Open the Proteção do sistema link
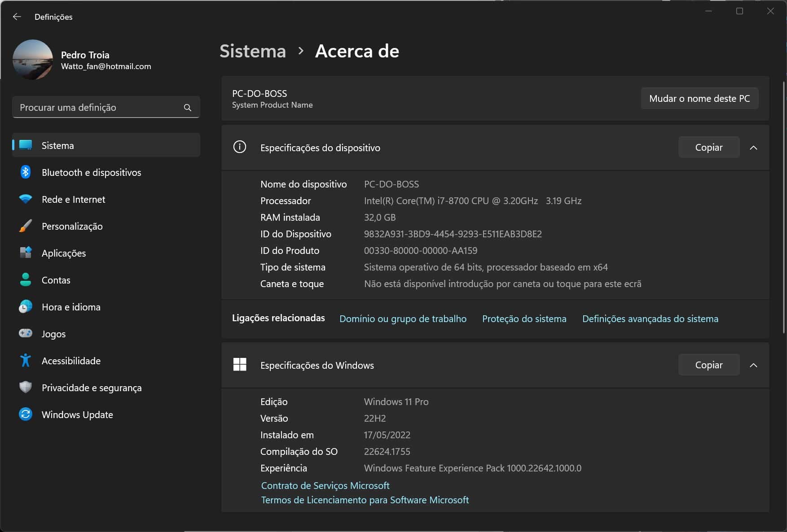This screenshot has height=532, width=787. coord(524,319)
